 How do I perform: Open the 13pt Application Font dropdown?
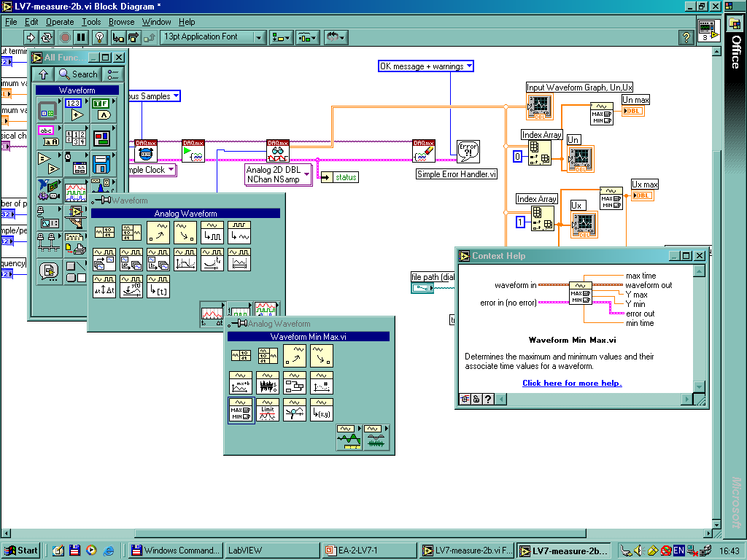pos(213,37)
